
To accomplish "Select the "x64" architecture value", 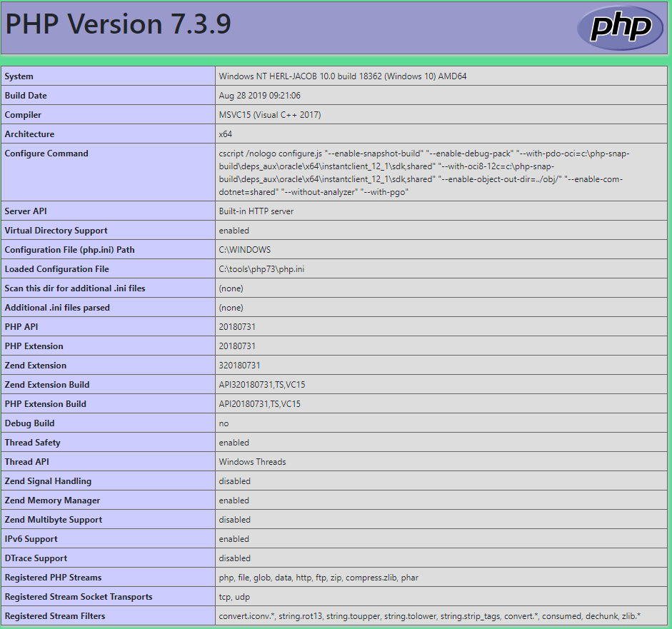I will [x=226, y=134].
